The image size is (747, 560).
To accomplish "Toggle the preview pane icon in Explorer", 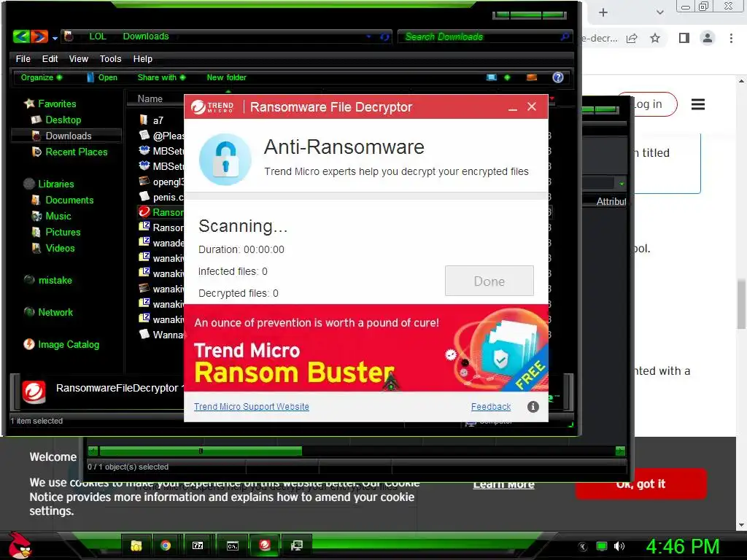I will point(532,77).
